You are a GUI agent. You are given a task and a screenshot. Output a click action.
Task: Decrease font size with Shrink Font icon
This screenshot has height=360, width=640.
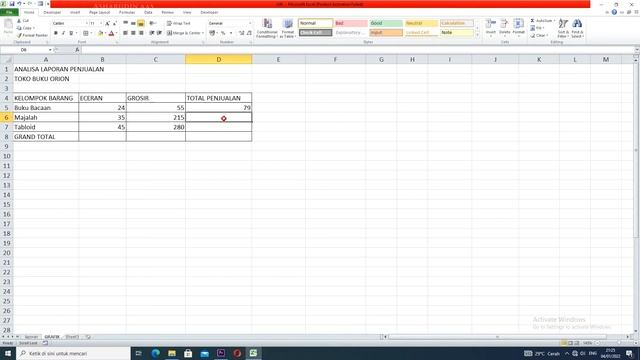(115, 24)
